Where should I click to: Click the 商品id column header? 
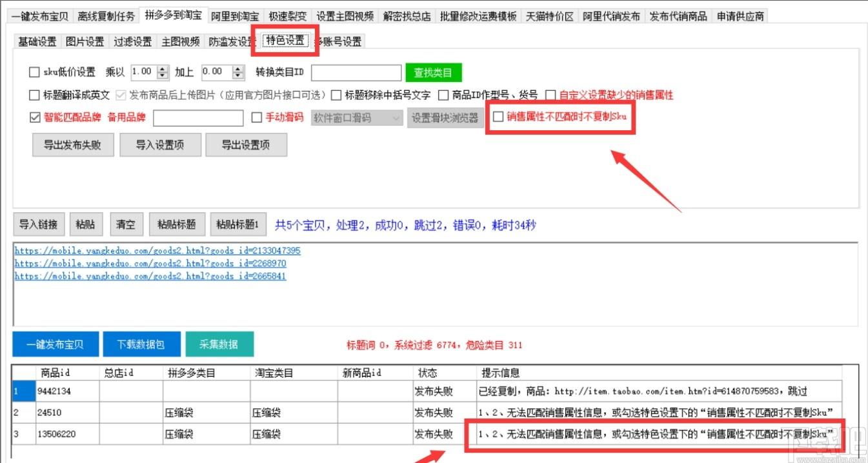pyautogui.click(x=68, y=373)
